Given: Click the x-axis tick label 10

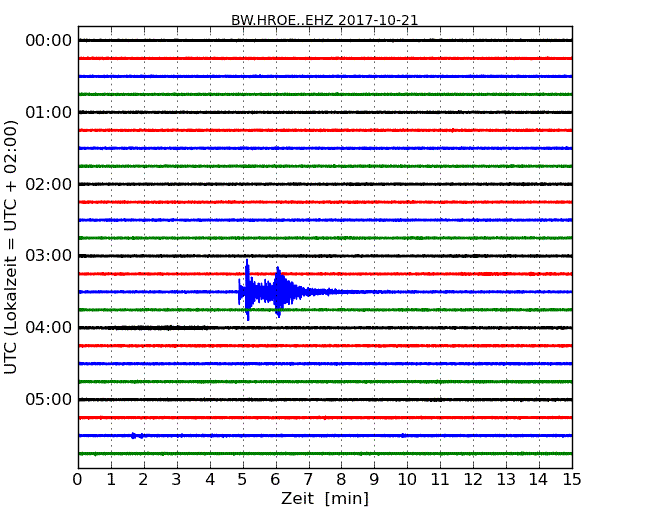Looking at the screenshot, I should point(407,480).
